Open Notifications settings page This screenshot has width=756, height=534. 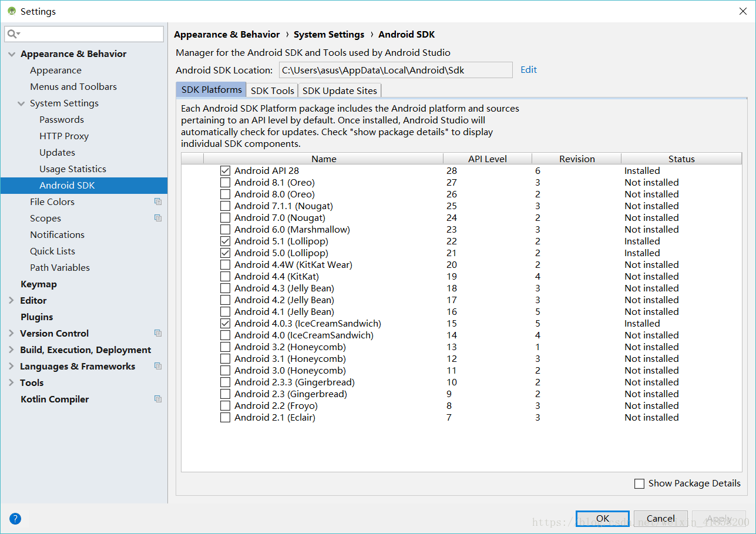(x=57, y=235)
